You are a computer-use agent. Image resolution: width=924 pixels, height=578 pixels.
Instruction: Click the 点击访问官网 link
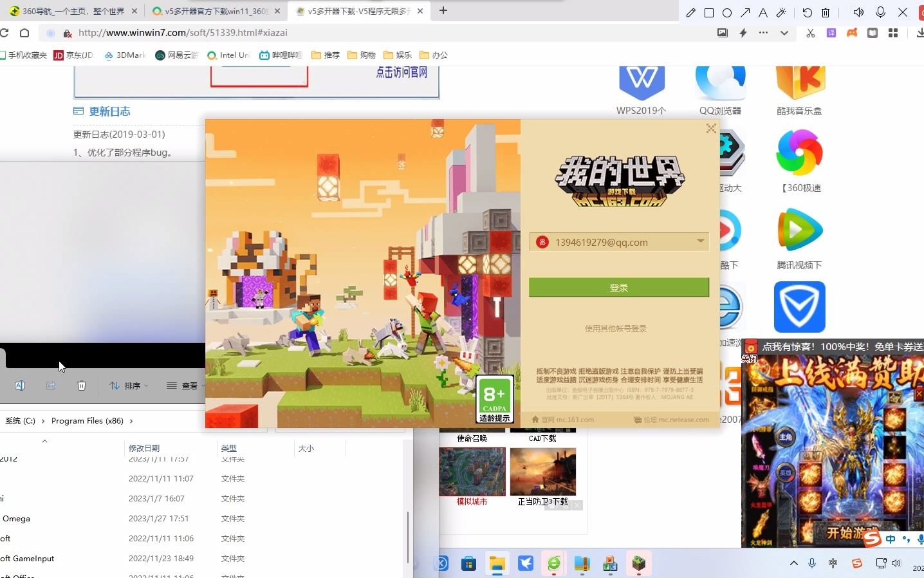pos(402,72)
